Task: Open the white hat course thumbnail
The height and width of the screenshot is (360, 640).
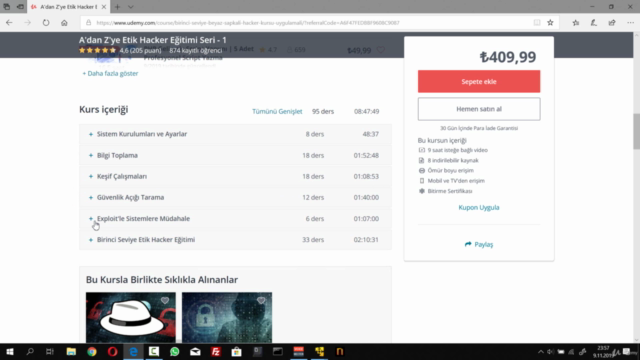Action: [x=131, y=318]
